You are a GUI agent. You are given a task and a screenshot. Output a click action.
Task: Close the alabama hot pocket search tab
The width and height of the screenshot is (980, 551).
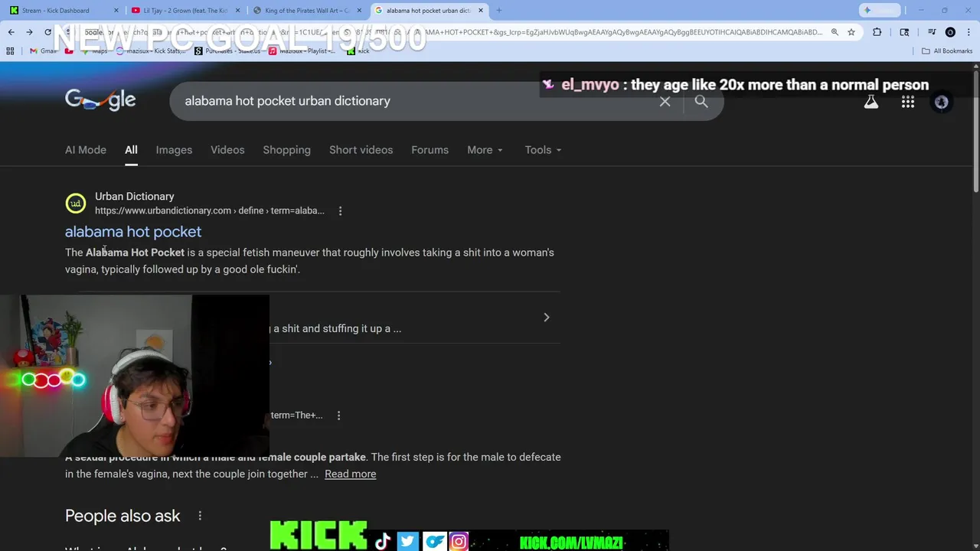[x=481, y=11]
